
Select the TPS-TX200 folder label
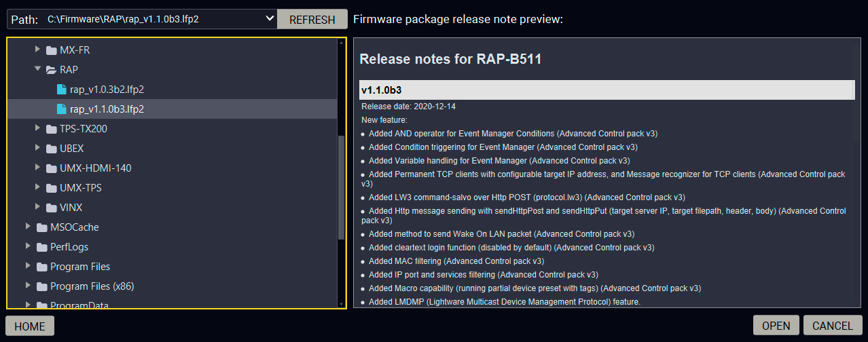(x=84, y=129)
